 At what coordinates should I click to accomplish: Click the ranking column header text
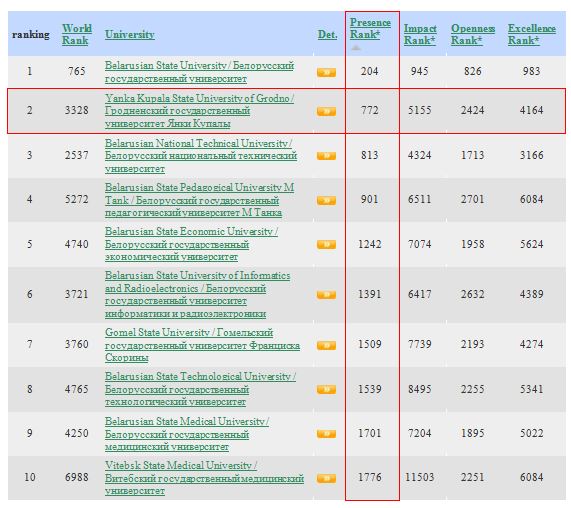coord(31,35)
